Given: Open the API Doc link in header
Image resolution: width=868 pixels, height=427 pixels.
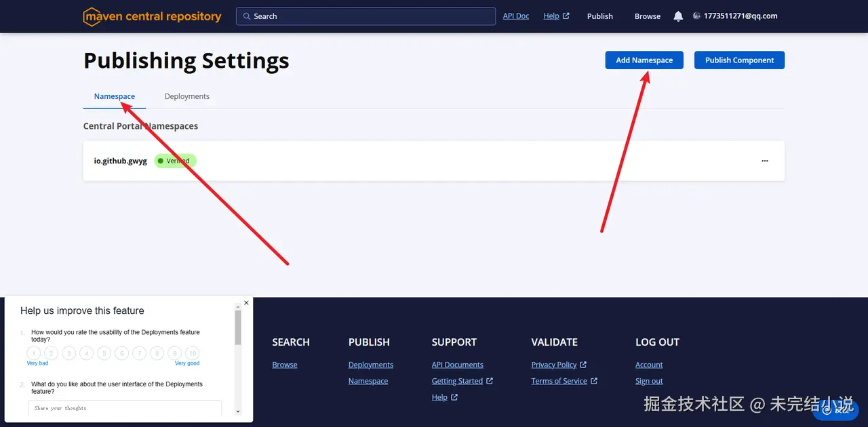Looking at the screenshot, I should [x=516, y=16].
